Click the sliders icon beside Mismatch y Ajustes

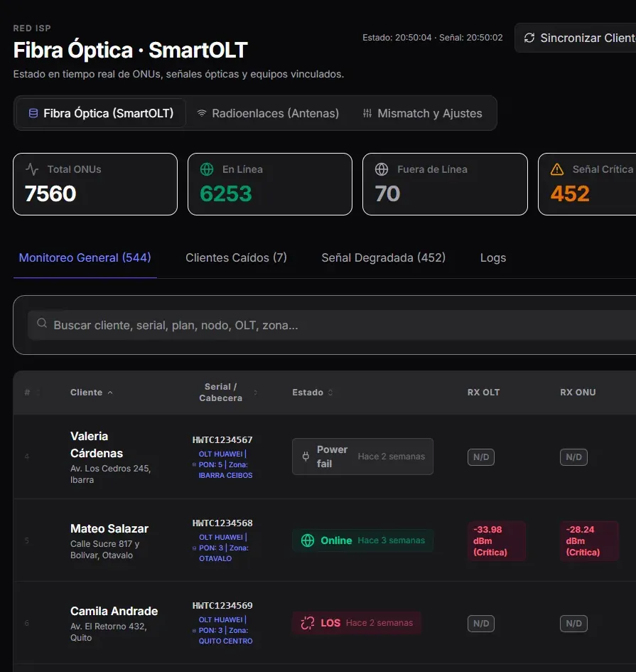[367, 113]
